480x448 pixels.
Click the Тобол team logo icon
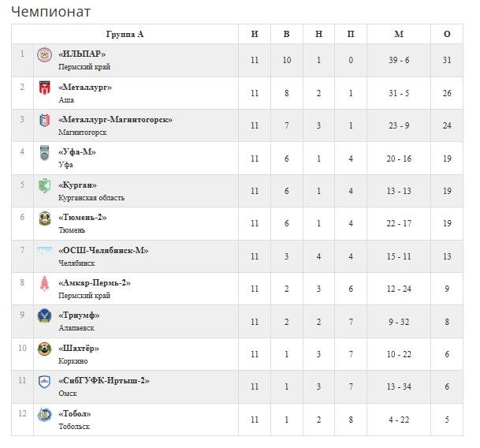point(44,415)
